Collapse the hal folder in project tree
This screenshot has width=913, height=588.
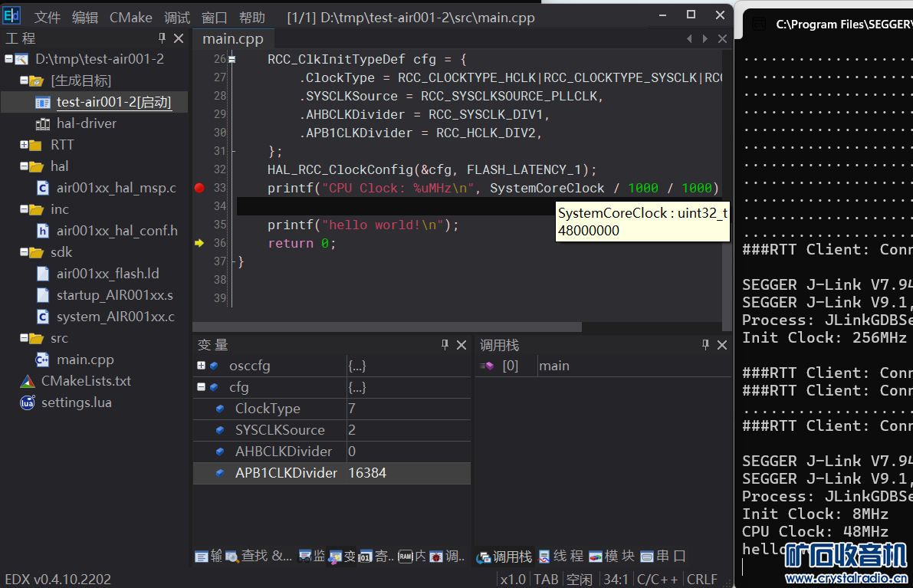(x=25, y=166)
